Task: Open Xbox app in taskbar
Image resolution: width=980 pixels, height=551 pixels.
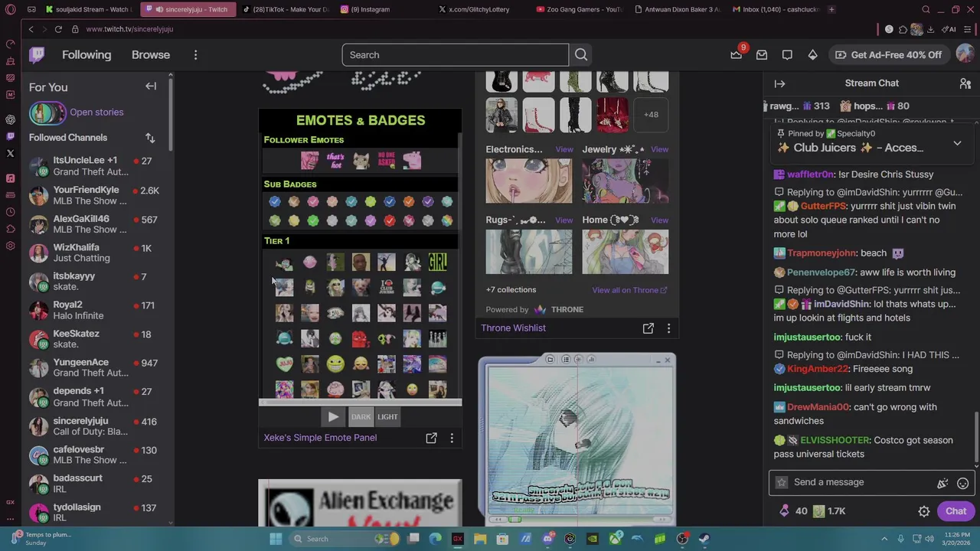Action: point(615,539)
